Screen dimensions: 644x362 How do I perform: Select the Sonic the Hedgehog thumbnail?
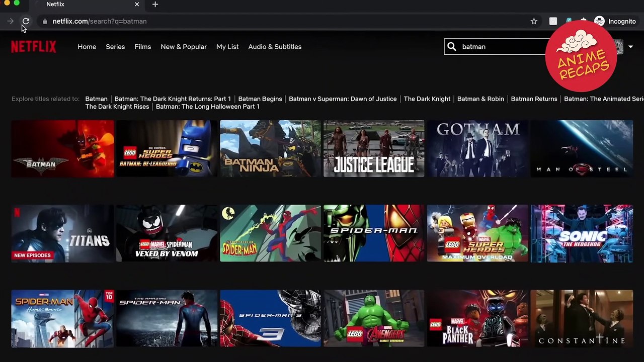582,233
